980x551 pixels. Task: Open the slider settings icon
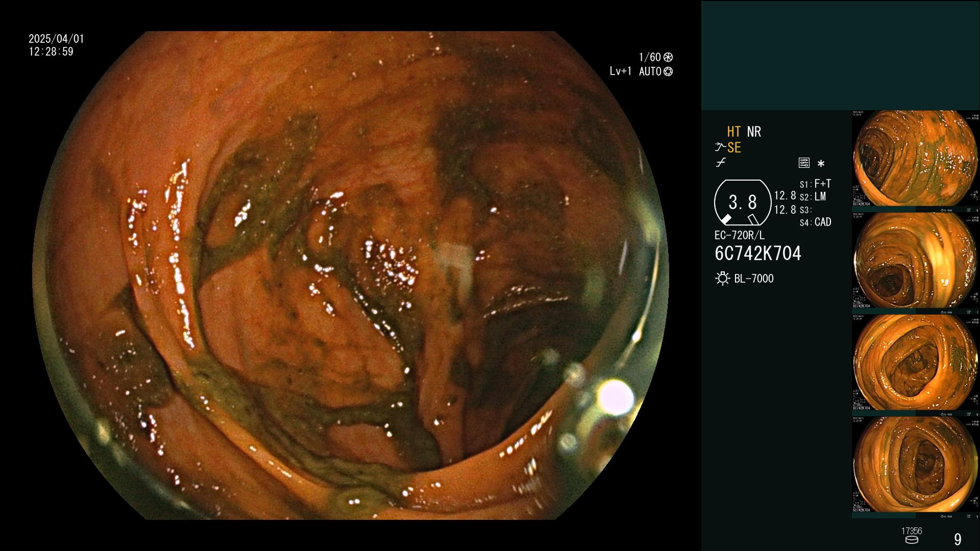click(x=804, y=163)
